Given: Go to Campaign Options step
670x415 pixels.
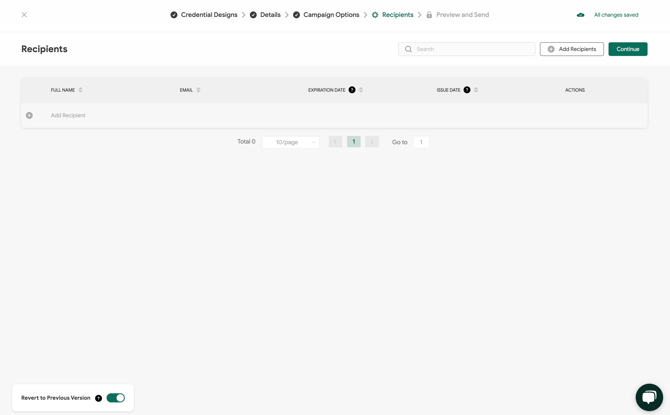Looking at the screenshot, I should coord(330,15).
